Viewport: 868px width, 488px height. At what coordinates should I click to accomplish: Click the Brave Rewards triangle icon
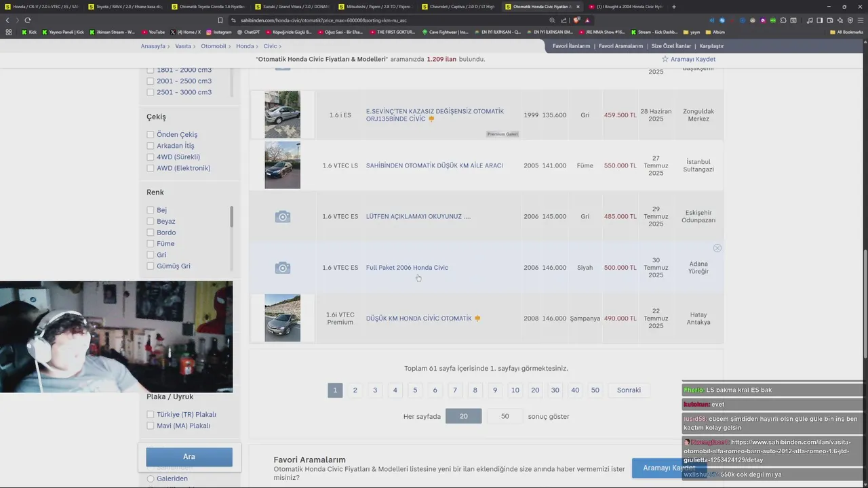pyautogui.click(x=587, y=20)
